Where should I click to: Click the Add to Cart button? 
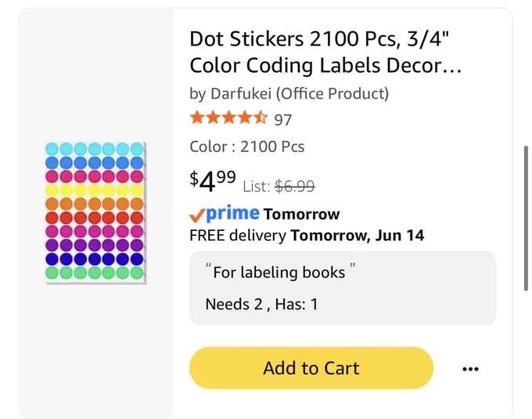click(311, 368)
